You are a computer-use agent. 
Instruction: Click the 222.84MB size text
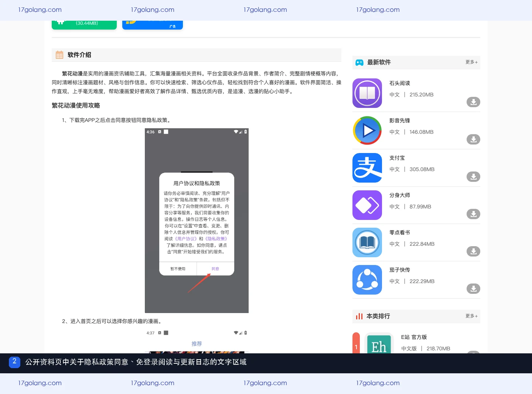(x=422, y=244)
